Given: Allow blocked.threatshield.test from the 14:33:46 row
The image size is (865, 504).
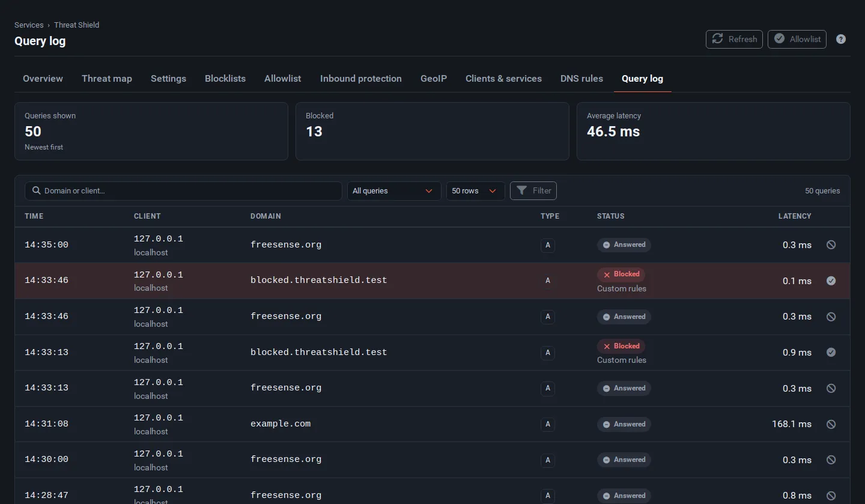Looking at the screenshot, I should pos(831,281).
